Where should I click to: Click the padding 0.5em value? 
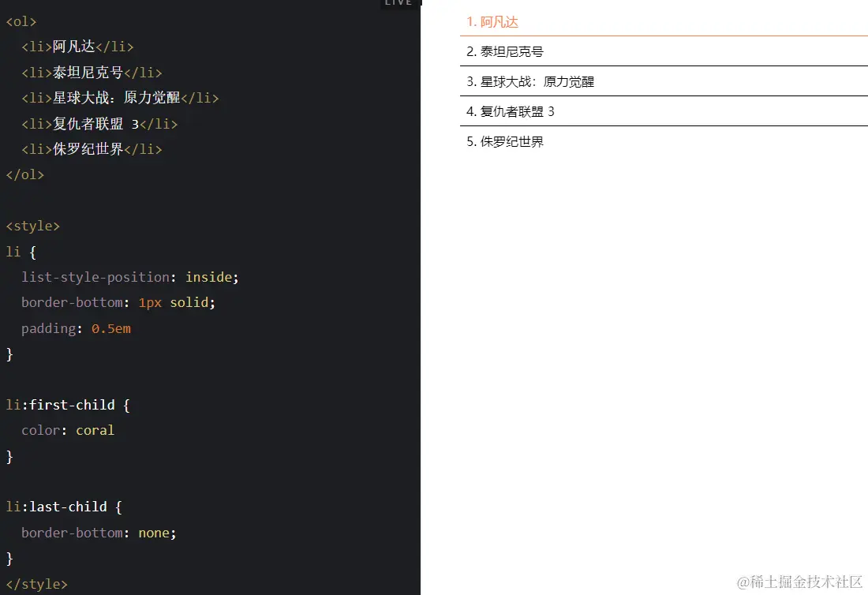(111, 328)
